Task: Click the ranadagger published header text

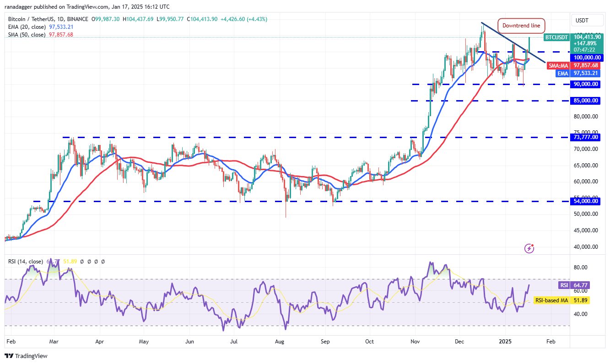Action: pos(86,7)
